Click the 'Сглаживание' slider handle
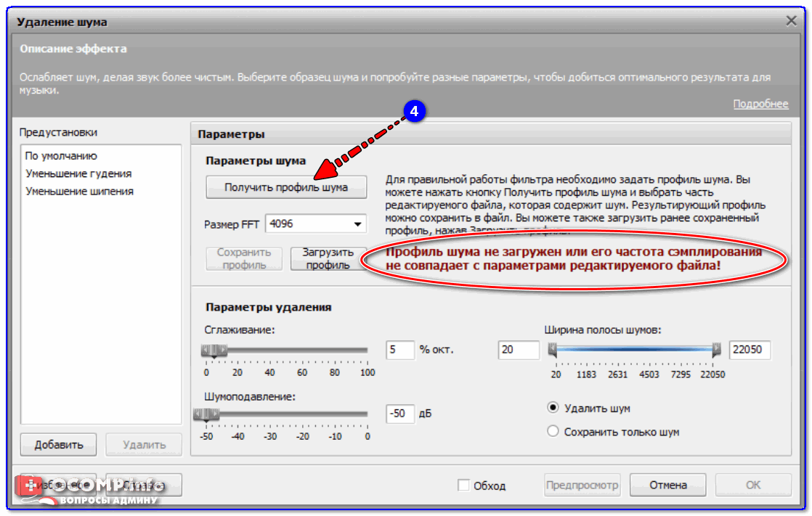The width and height of the screenshot is (812, 516). coord(214,351)
